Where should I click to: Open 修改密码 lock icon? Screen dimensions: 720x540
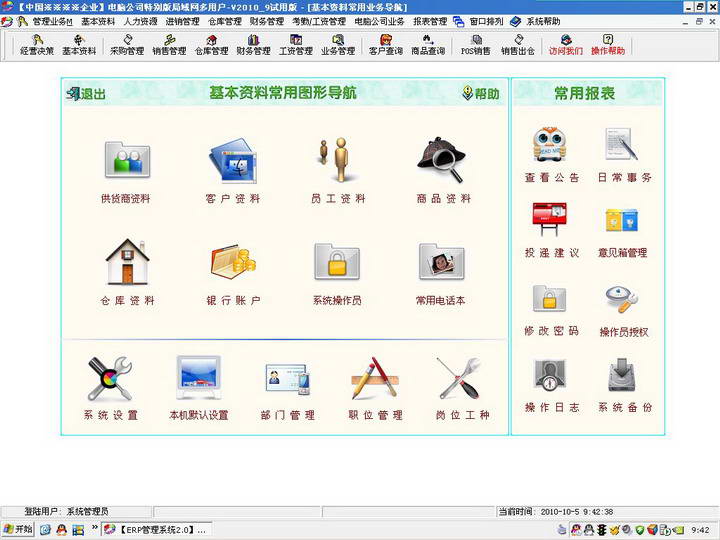click(x=550, y=298)
